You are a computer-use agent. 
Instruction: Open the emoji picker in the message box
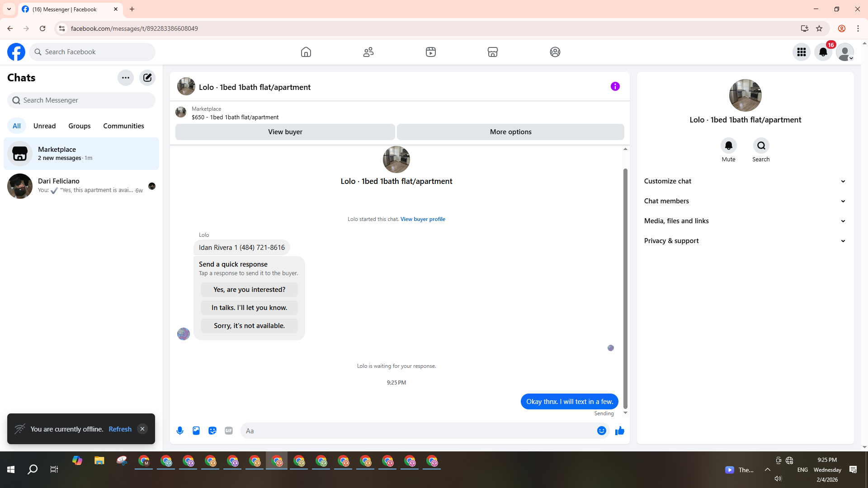[x=601, y=431]
